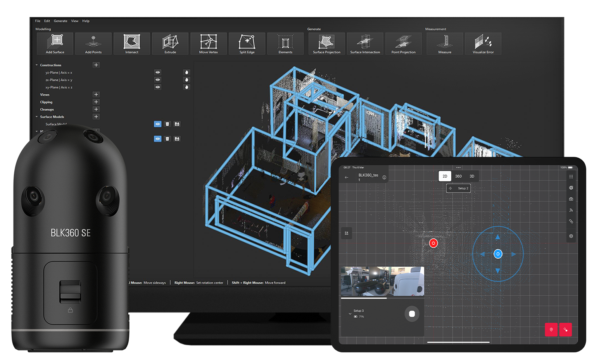The height and width of the screenshot is (364, 594).
Task: Collapse the Constructions tree section
Action: click(x=37, y=65)
